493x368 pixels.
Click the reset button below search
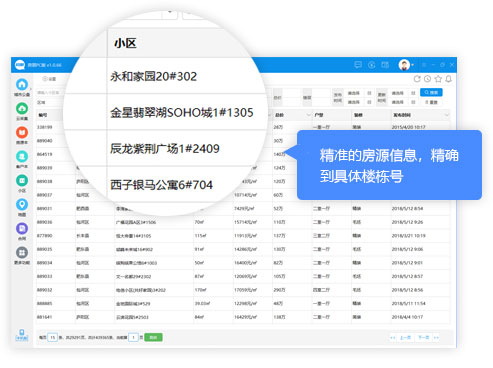click(x=431, y=102)
